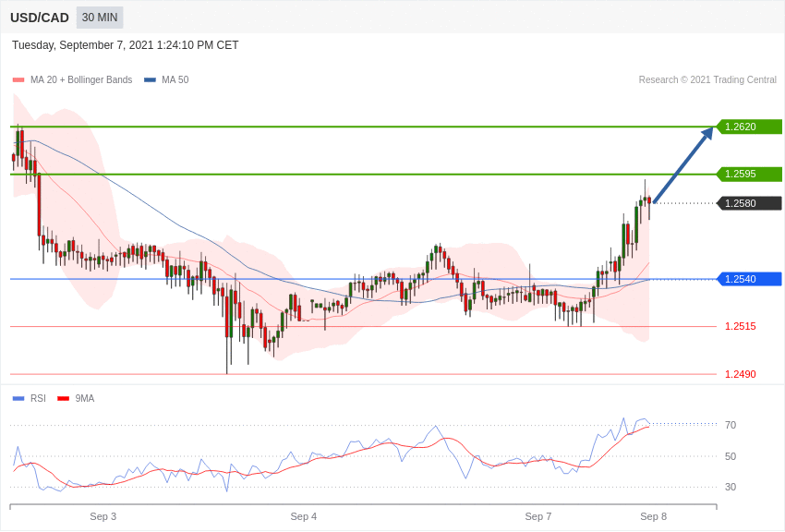
Task: Click the date 'Tuesday, September 7, 2021 1:24:10 PM CET'
Action: tap(126, 45)
